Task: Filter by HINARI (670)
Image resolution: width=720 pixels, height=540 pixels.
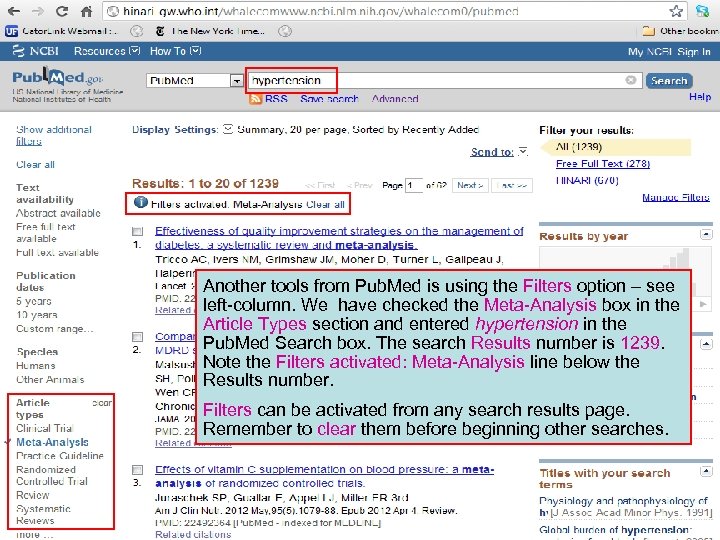Action: tap(587, 180)
